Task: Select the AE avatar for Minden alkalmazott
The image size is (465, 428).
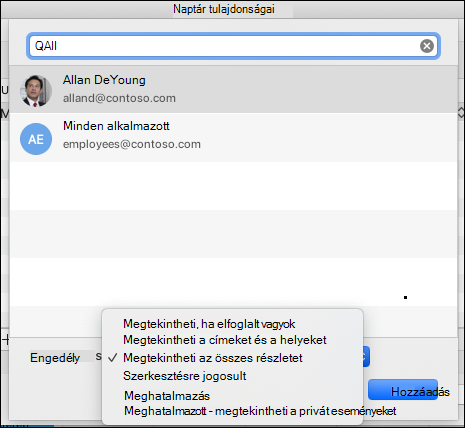Action: click(36, 139)
